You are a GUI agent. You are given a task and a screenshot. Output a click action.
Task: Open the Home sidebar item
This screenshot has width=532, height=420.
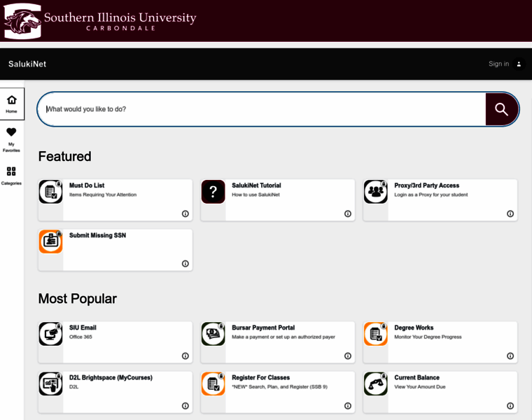click(12, 104)
